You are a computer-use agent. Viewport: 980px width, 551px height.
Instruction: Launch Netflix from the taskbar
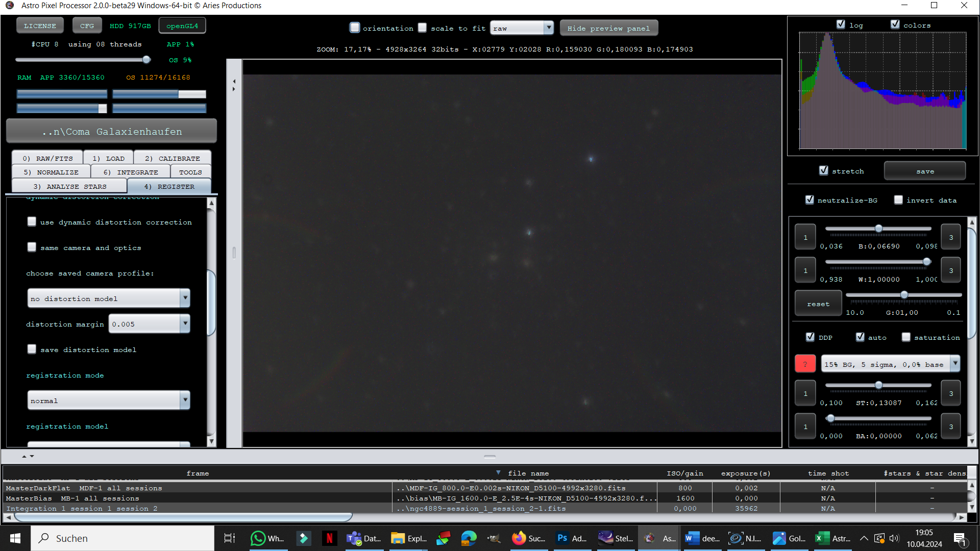point(329,538)
